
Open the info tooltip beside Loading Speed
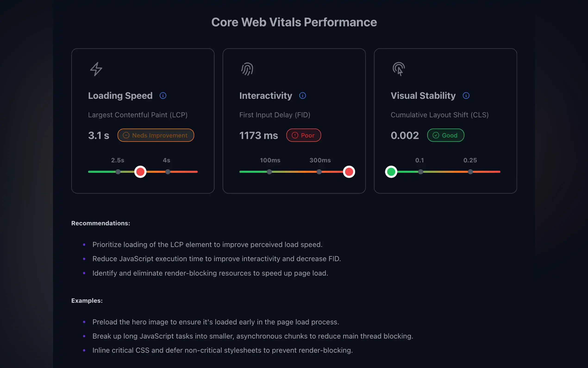pos(163,96)
